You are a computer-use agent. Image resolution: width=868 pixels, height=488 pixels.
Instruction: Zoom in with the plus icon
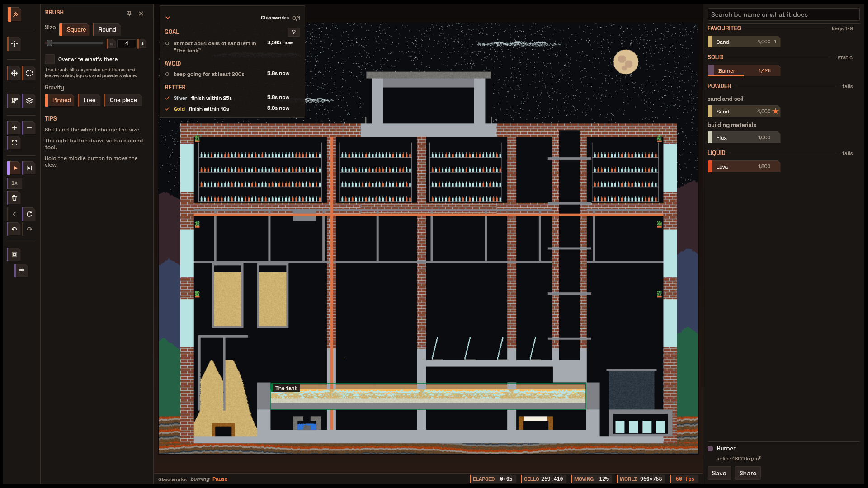[14, 128]
